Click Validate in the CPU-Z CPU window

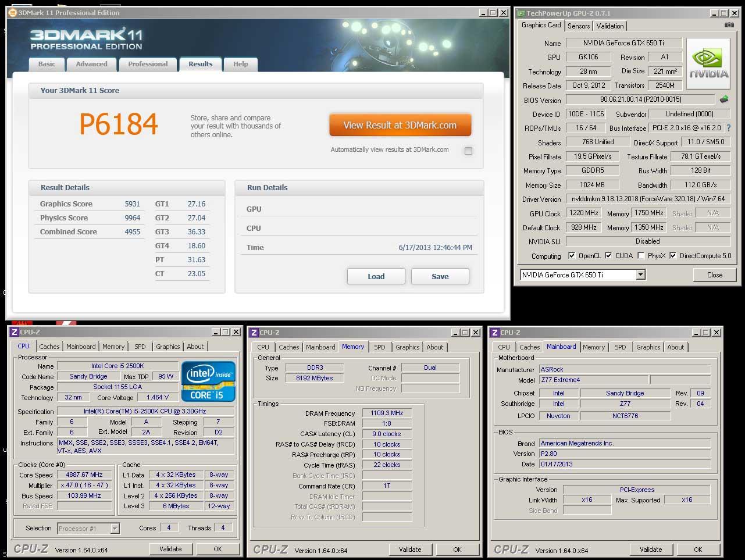click(x=170, y=549)
